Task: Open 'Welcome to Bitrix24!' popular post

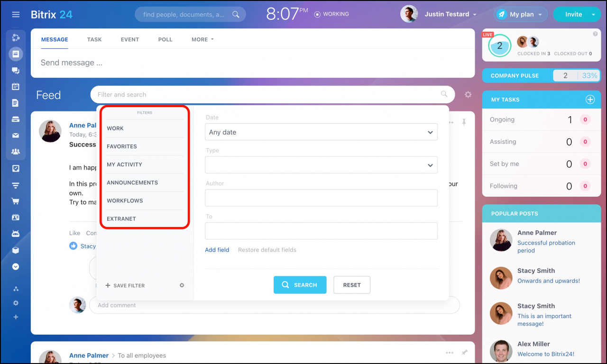Action: point(546,354)
